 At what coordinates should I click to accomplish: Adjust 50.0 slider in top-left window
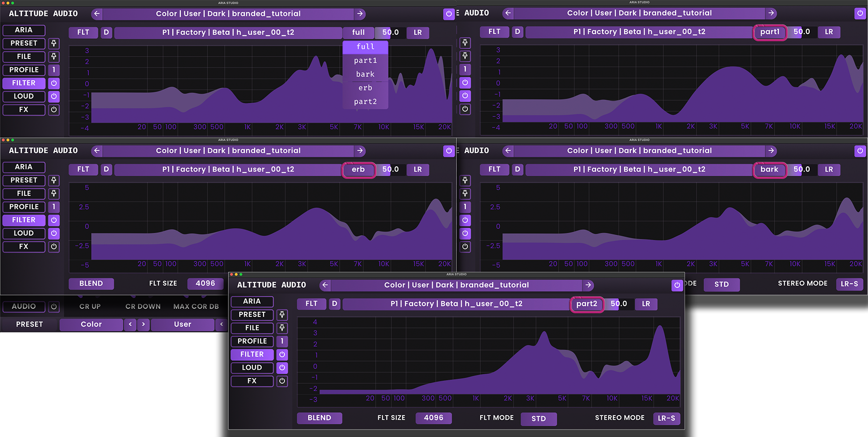point(390,32)
